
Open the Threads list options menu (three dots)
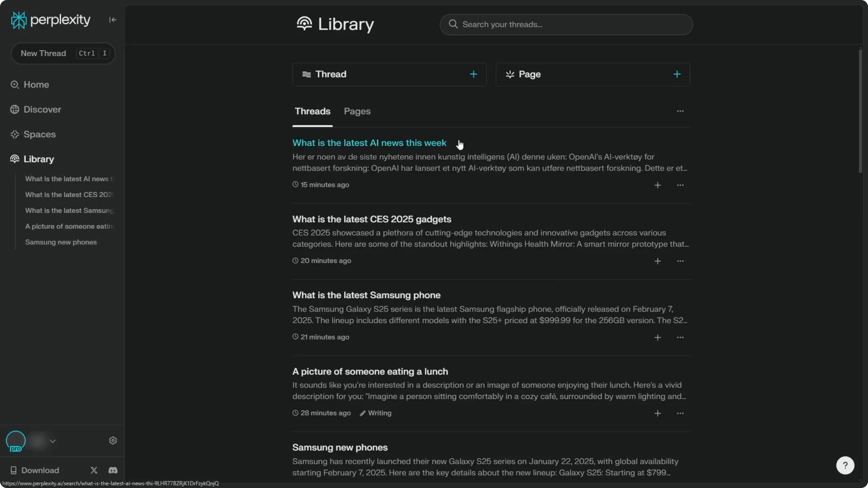click(680, 111)
